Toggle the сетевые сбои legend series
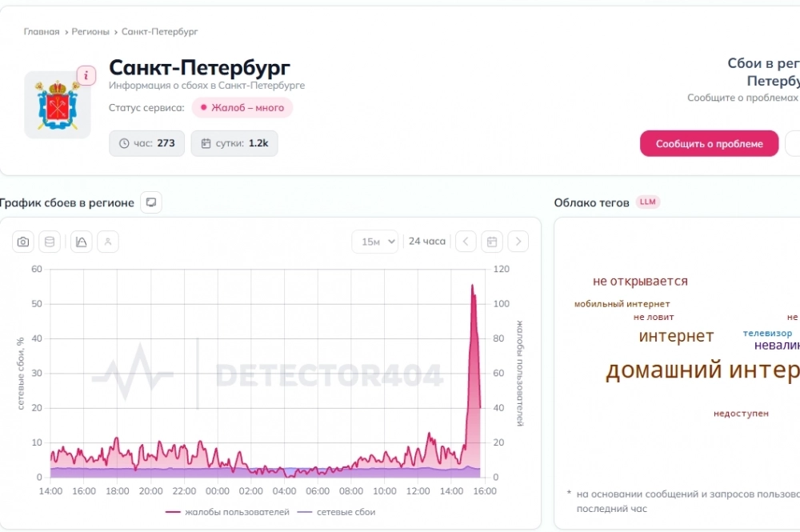The image size is (800, 532). (x=336, y=512)
